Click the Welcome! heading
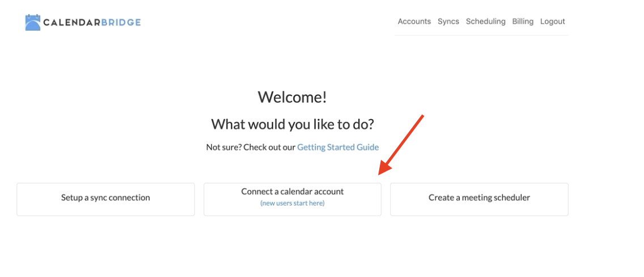644x277 pixels. (293, 97)
